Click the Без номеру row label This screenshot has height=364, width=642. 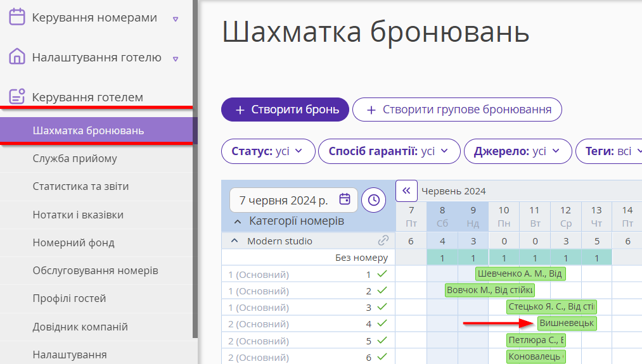pyautogui.click(x=361, y=258)
